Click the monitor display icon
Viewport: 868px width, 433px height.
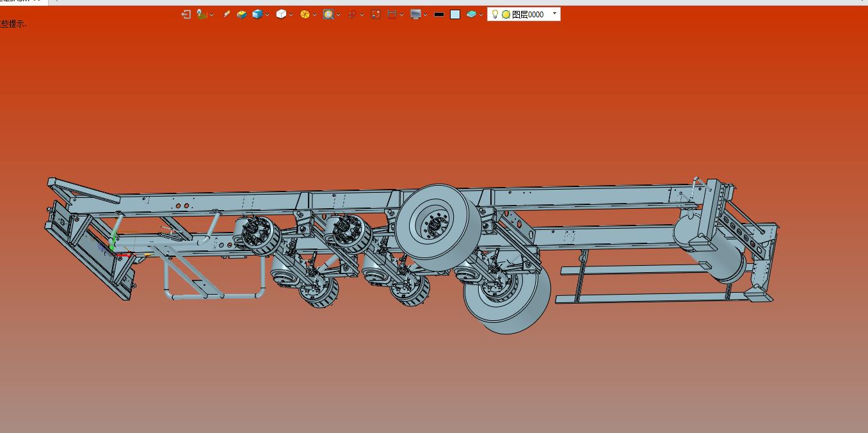(x=416, y=14)
